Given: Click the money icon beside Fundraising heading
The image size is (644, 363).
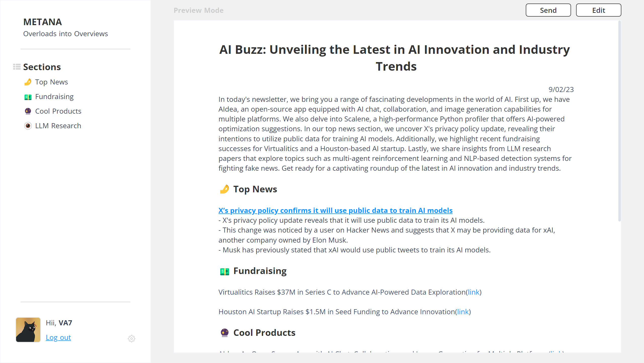Looking at the screenshot, I should click(x=224, y=271).
